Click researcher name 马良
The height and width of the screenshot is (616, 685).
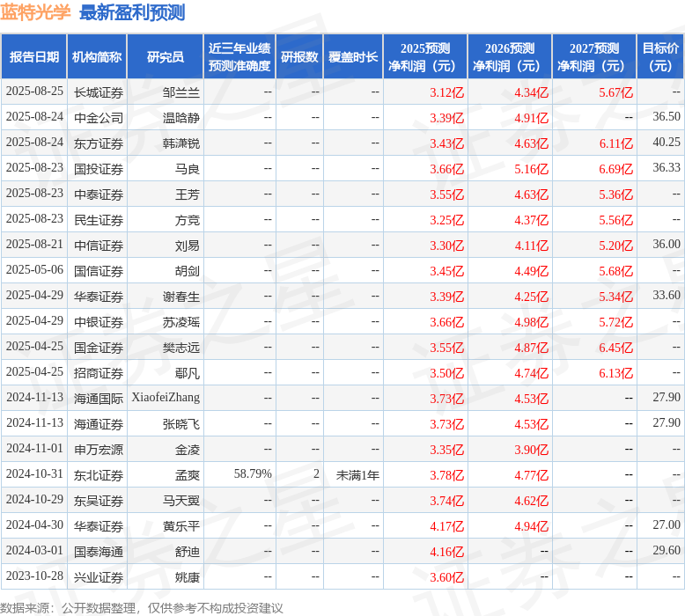(187, 169)
